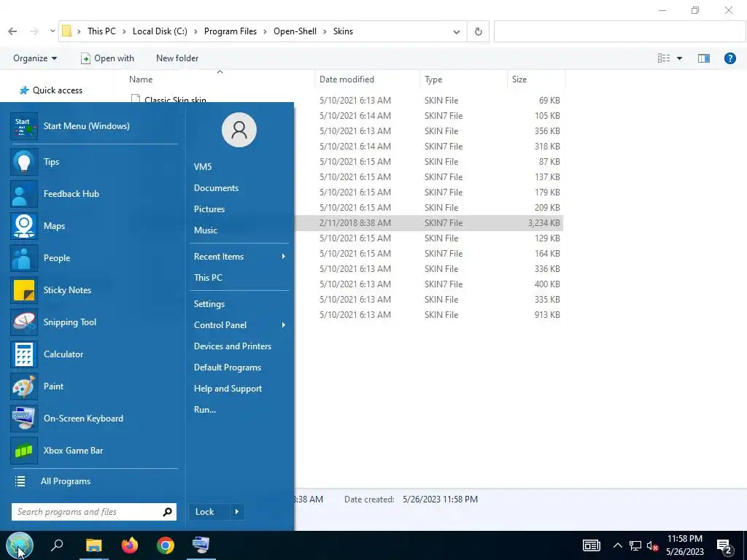Launch Google Chrome from taskbar

[x=166, y=545]
